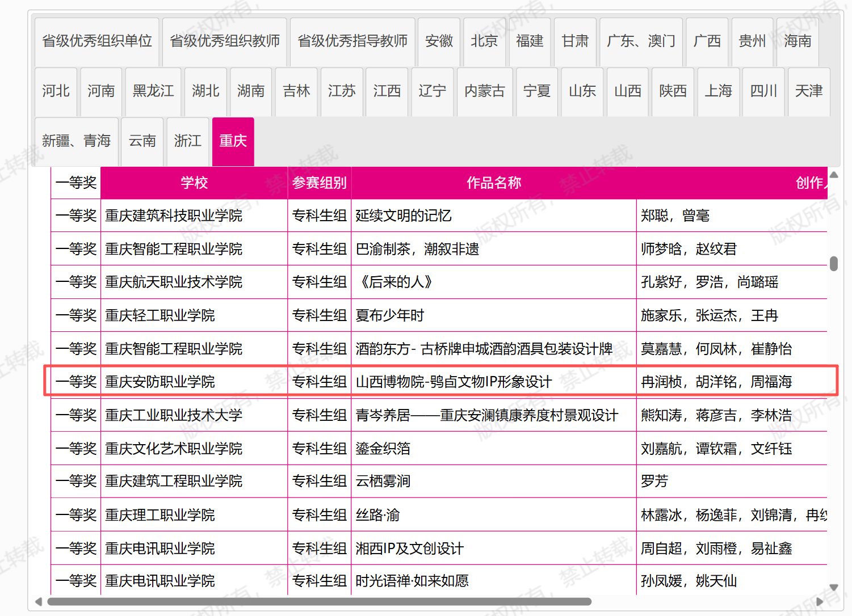Switch to the 内蒙古 tab

point(485,91)
